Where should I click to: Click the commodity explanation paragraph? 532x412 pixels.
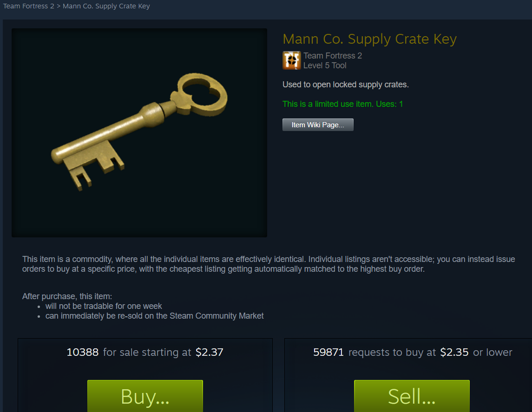[269, 264]
